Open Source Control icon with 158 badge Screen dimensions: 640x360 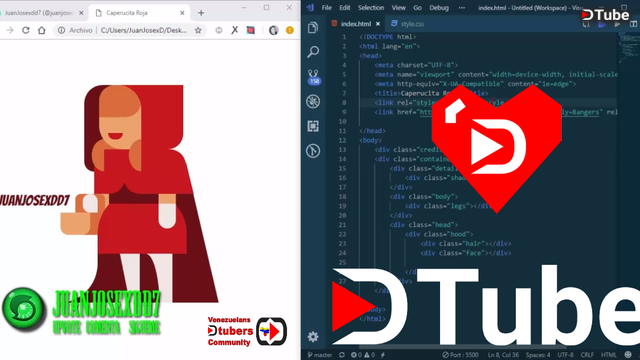(313, 77)
